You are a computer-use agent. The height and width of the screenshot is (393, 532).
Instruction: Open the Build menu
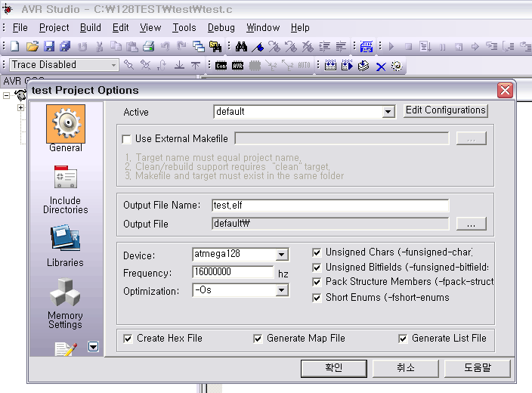90,27
